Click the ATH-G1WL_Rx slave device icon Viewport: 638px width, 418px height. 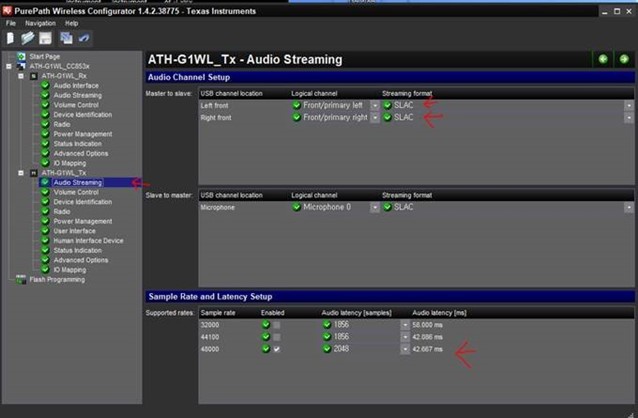pos(34,76)
